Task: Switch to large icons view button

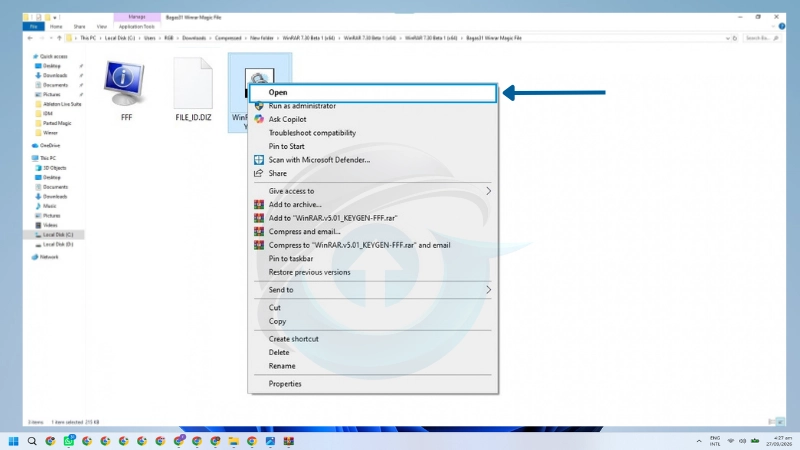Action: [x=780, y=422]
